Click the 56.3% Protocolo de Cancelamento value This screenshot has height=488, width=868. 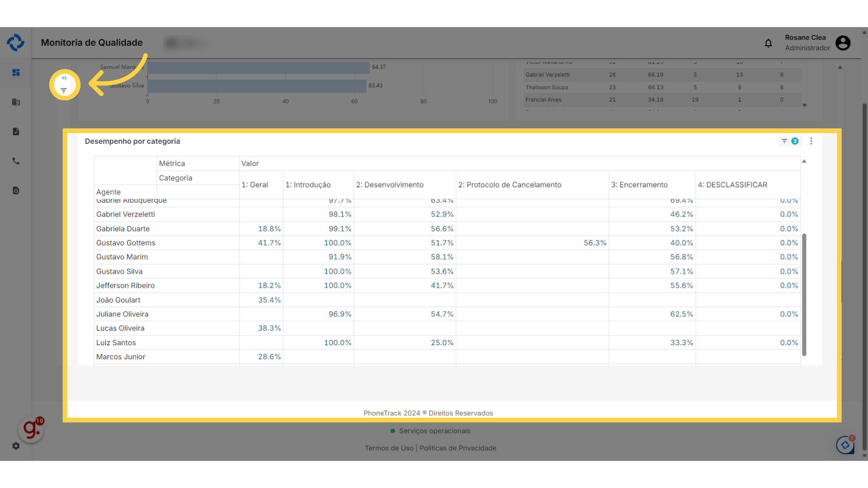tap(595, 243)
